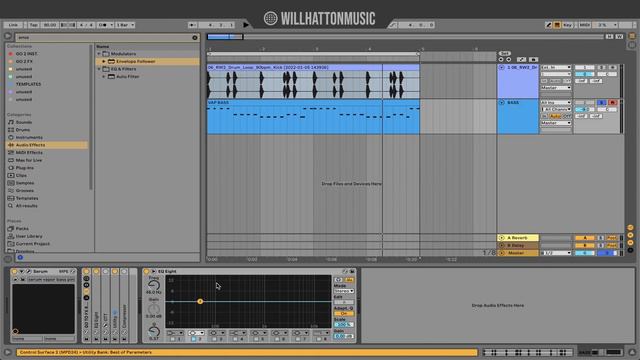The height and width of the screenshot is (360, 640).
Task: Click the Grooves category icon
Action: point(11,191)
